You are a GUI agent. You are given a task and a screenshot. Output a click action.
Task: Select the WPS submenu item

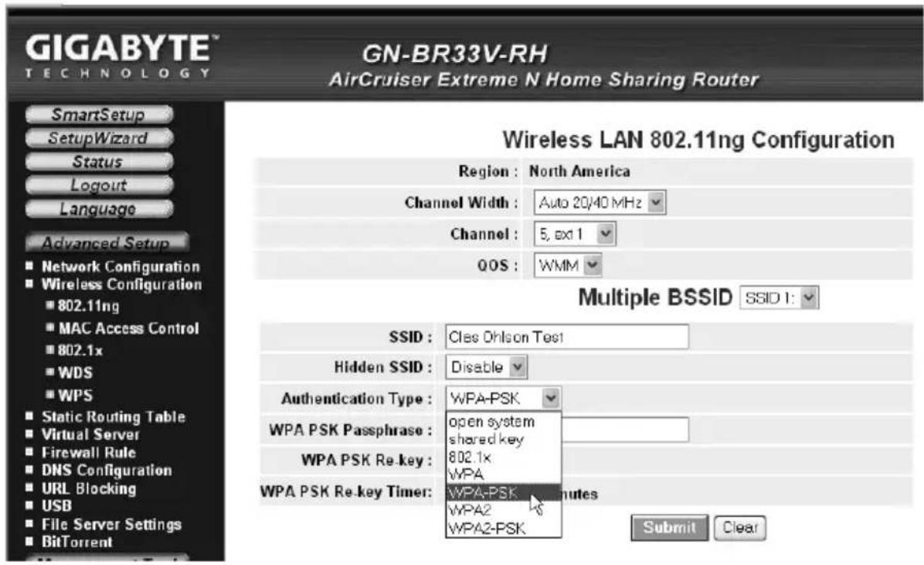(x=75, y=395)
